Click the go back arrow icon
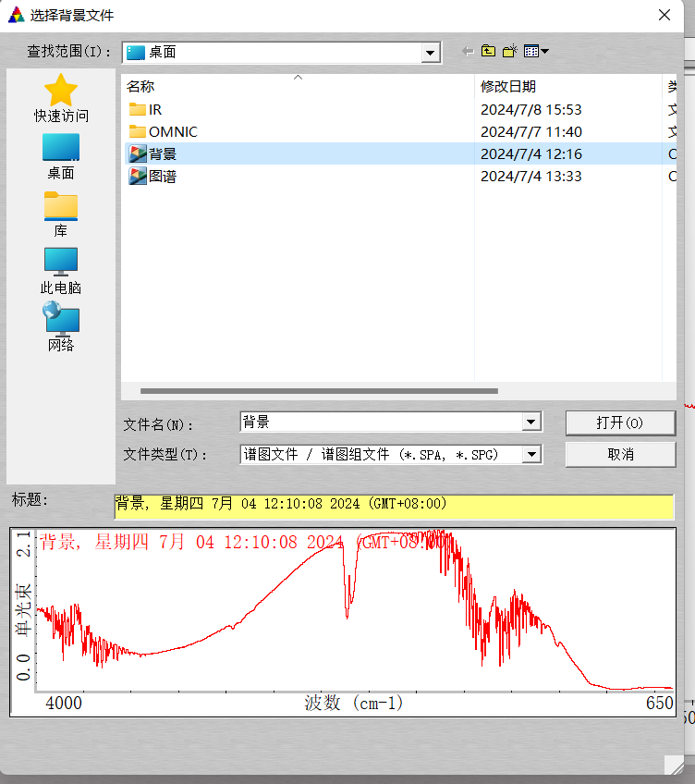 pyautogui.click(x=469, y=52)
